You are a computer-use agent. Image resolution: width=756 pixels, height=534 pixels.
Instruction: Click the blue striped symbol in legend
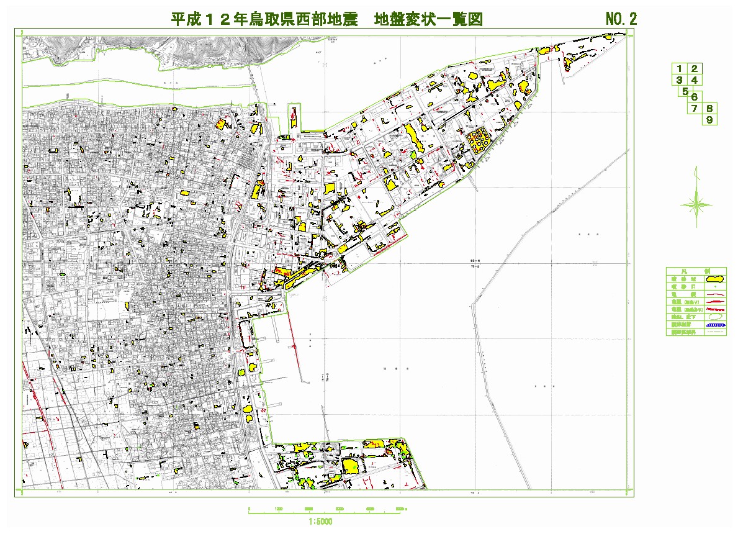[x=714, y=324]
